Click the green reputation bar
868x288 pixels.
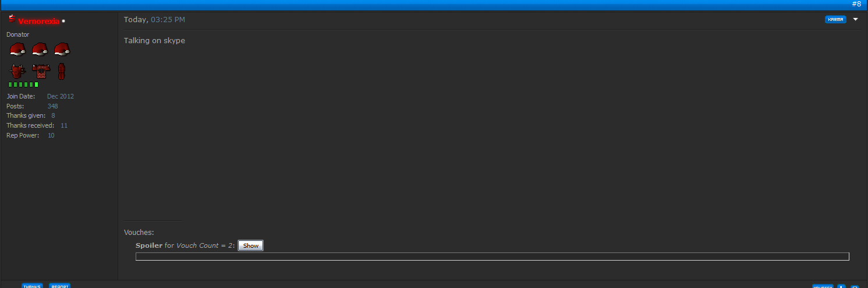tap(23, 85)
